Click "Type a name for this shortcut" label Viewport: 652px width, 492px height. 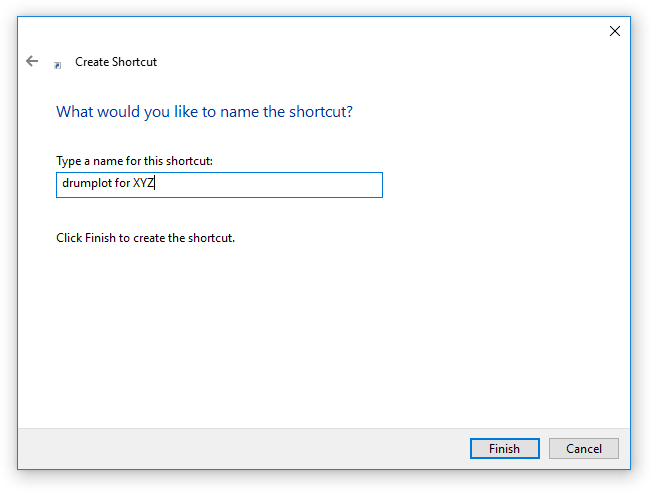tap(134, 161)
